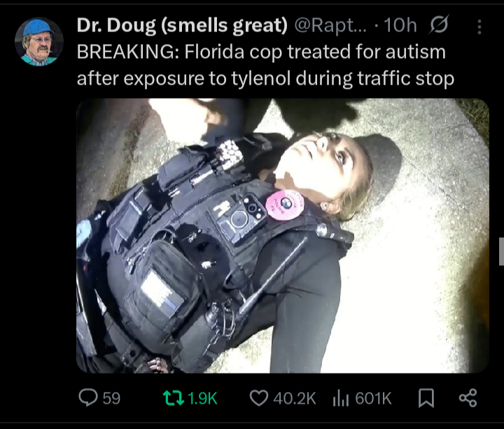
Task: Click the 601K views count
Action: click(x=373, y=398)
